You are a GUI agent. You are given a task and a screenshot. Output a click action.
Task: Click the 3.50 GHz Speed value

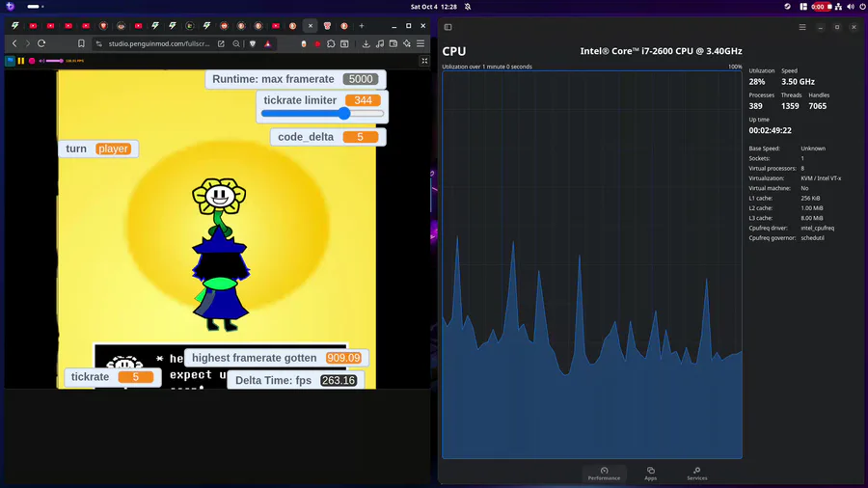coord(798,82)
